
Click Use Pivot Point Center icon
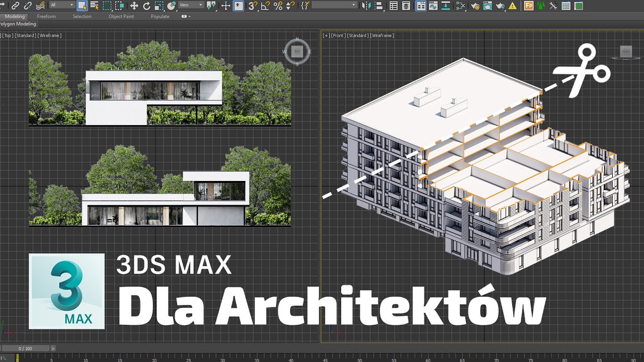(211, 6)
